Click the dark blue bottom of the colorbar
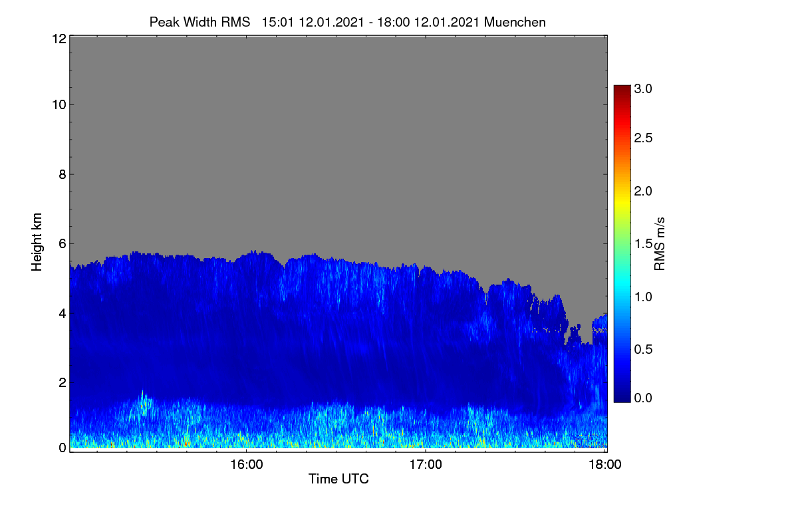This screenshot has height=532, width=798. point(621,398)
